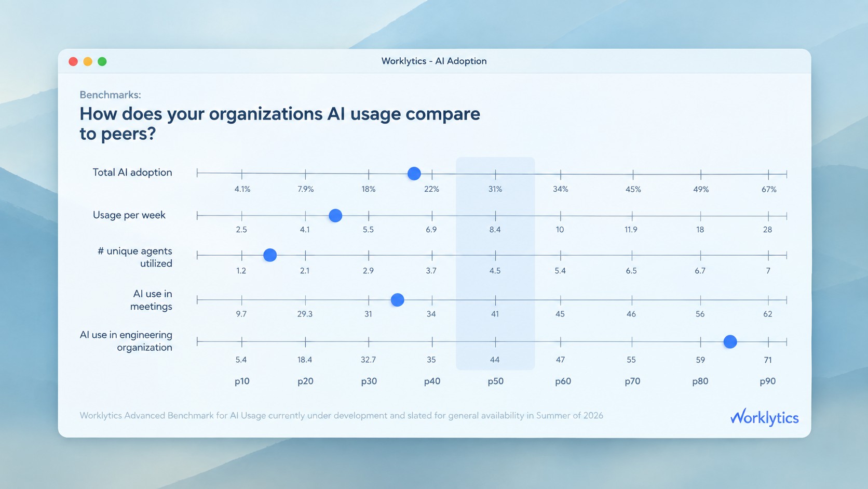This screenshot has width=868, height=489.
Task: Click the Total AI adoption marker dot
Action: coord(414,174)
